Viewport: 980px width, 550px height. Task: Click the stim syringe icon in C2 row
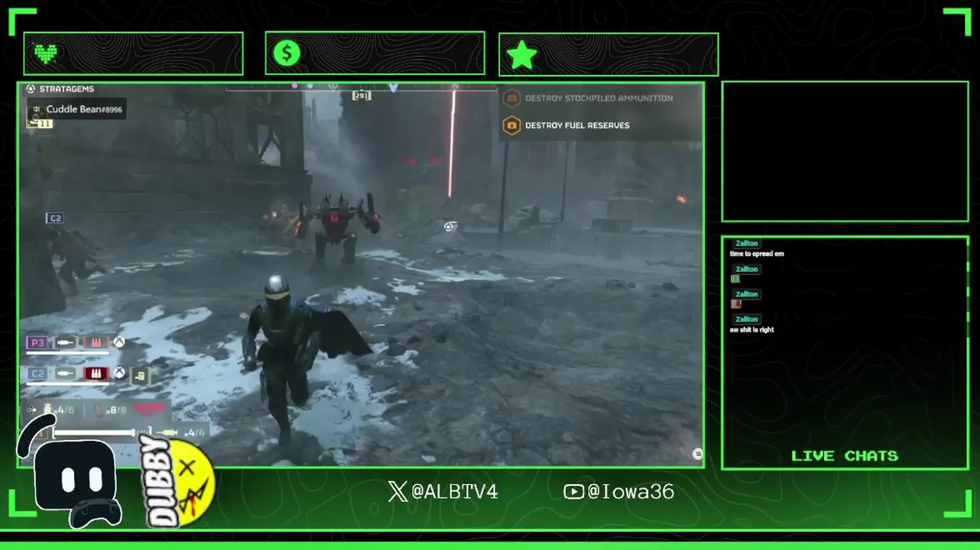coord(66,374)
